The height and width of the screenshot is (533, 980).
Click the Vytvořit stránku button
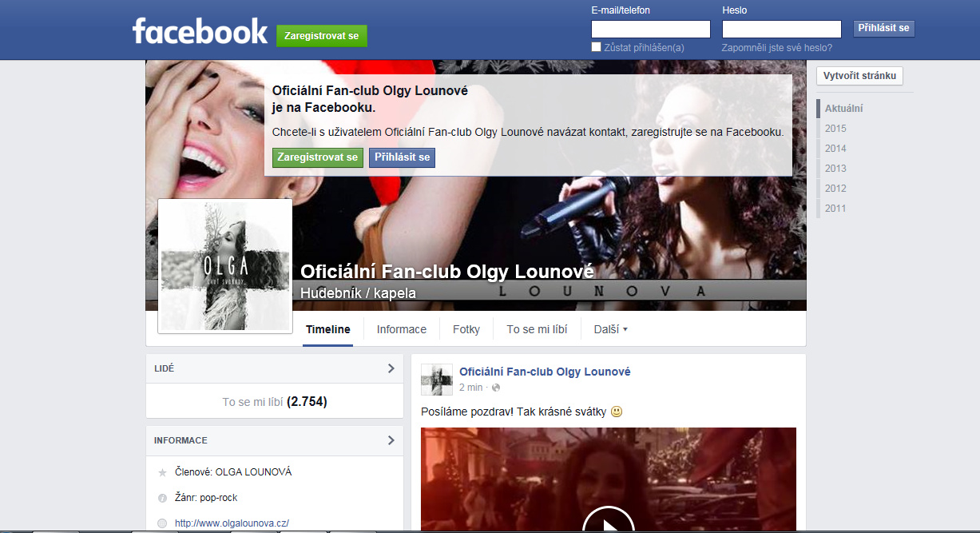click(859, 76)
